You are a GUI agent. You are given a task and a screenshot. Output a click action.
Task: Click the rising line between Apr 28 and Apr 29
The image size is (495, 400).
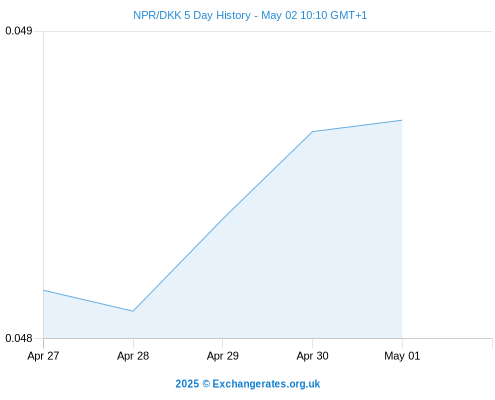(x=178, y=265)
